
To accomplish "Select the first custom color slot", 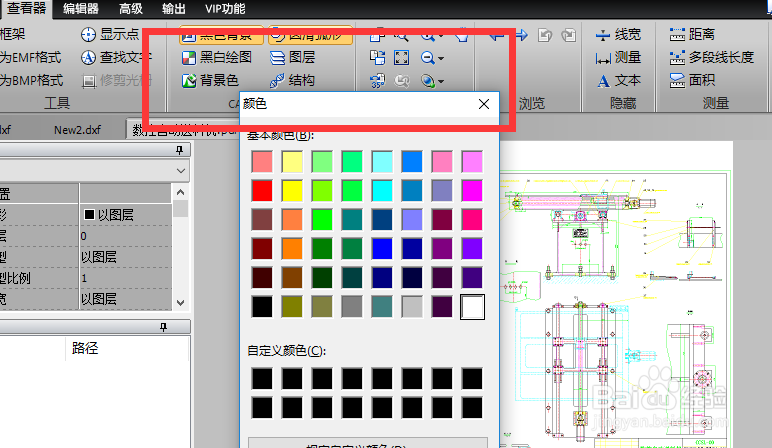I will tap(262, 379).
